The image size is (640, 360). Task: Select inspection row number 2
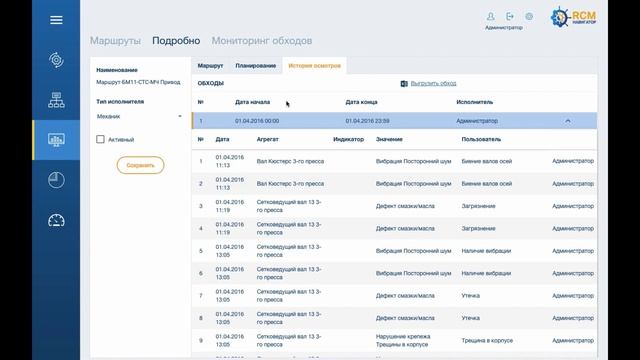pos(394,184)
